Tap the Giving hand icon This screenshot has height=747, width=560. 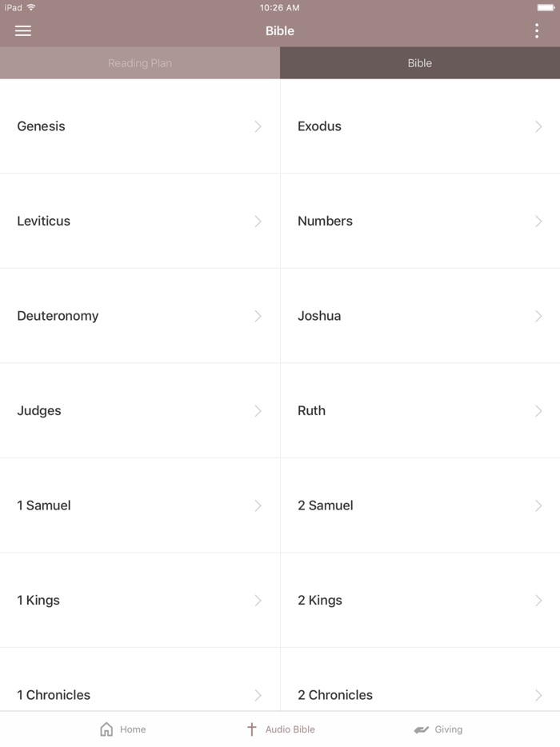(x=422, y=729)
